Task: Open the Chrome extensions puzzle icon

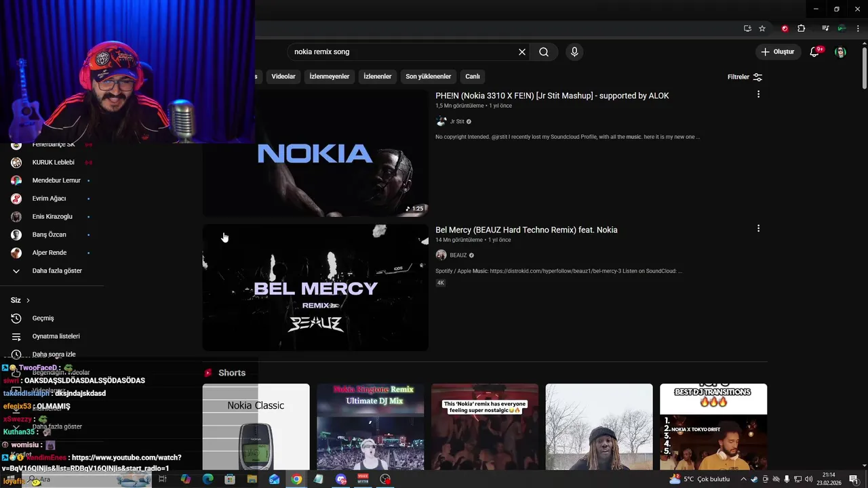Action: tap(802, 28)
